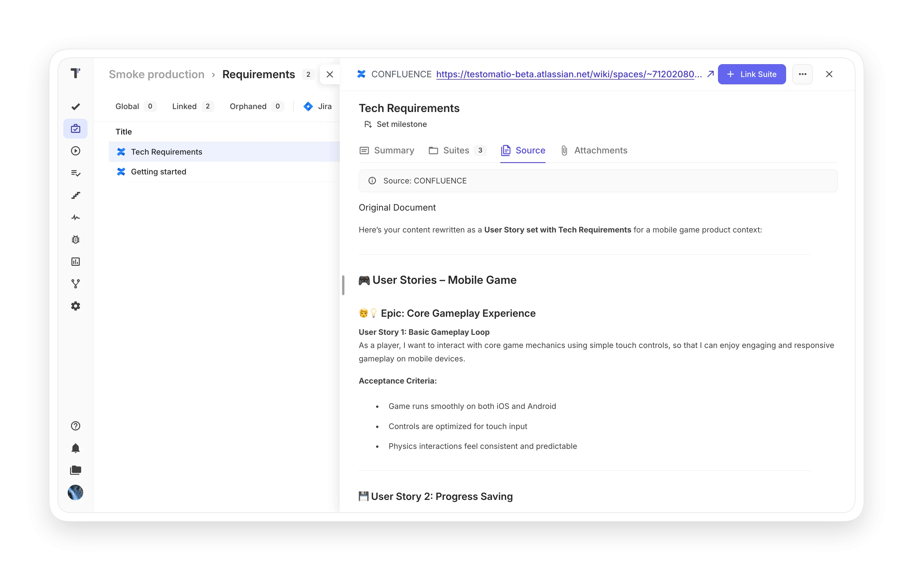Open the Steps staircase icon in sidebar

click(76, 195)
